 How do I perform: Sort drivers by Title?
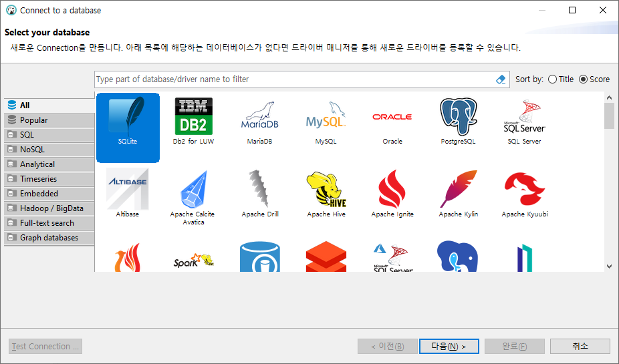click(561, 79)
